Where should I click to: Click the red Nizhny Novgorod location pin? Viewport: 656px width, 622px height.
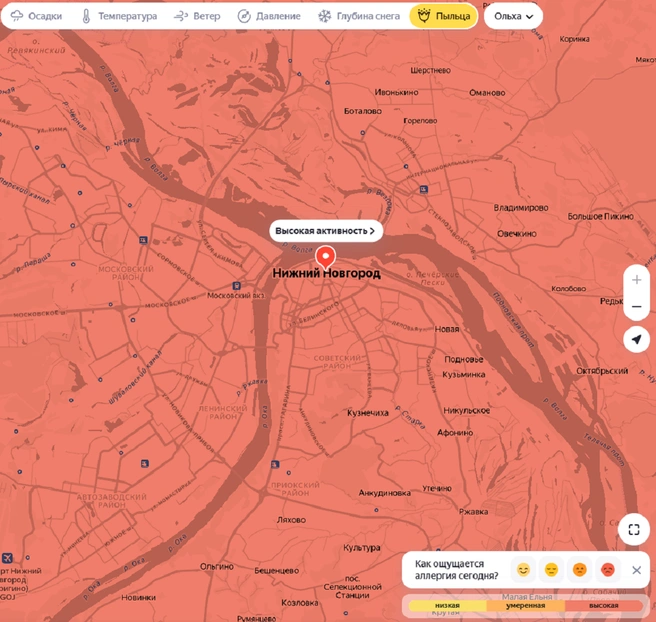325,257
